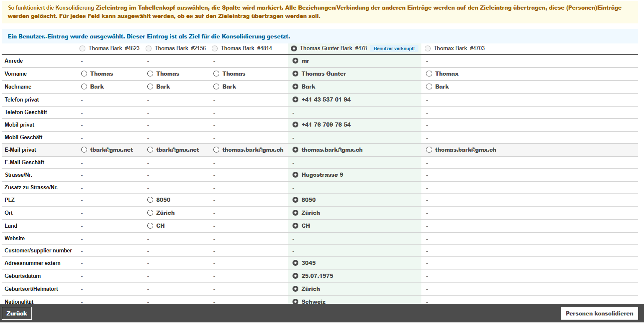Select Thomas Bark #4814 as target entry

coord(215,48)
